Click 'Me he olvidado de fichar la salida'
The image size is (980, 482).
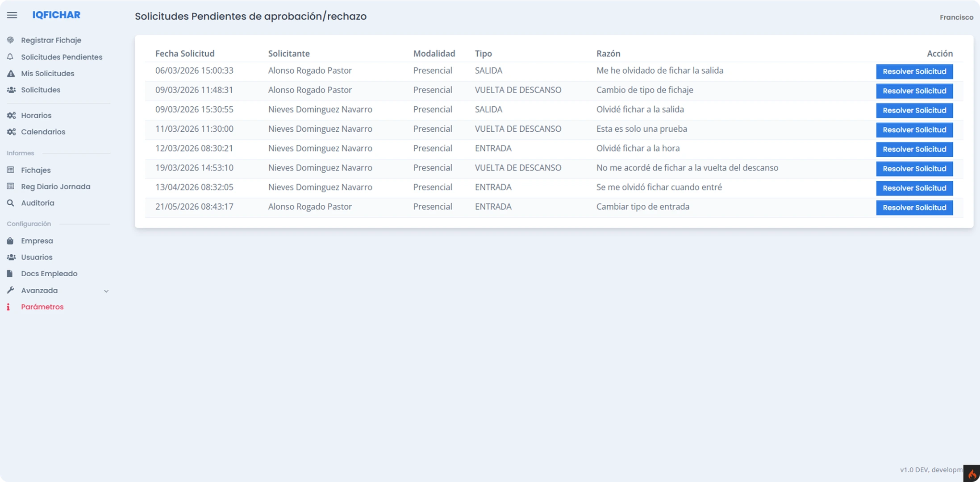(659, 71)
